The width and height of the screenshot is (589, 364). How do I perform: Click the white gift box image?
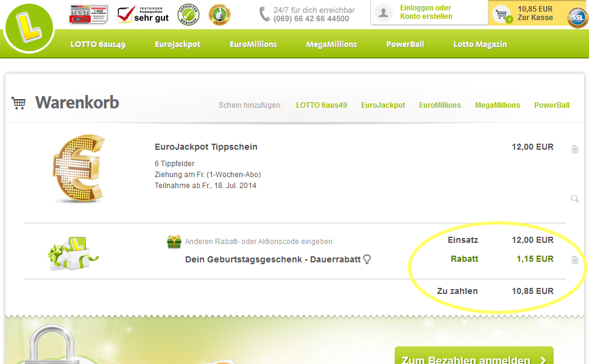tap(72, 253)
